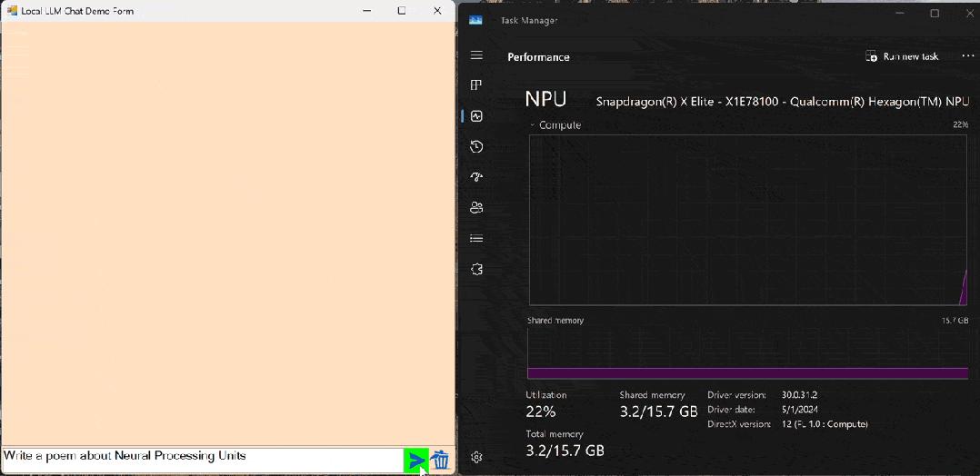Click the Shared memory usage graph
The width and height of the screenshot is (980, 476).
pyautogui.click(x=747, y=353)
